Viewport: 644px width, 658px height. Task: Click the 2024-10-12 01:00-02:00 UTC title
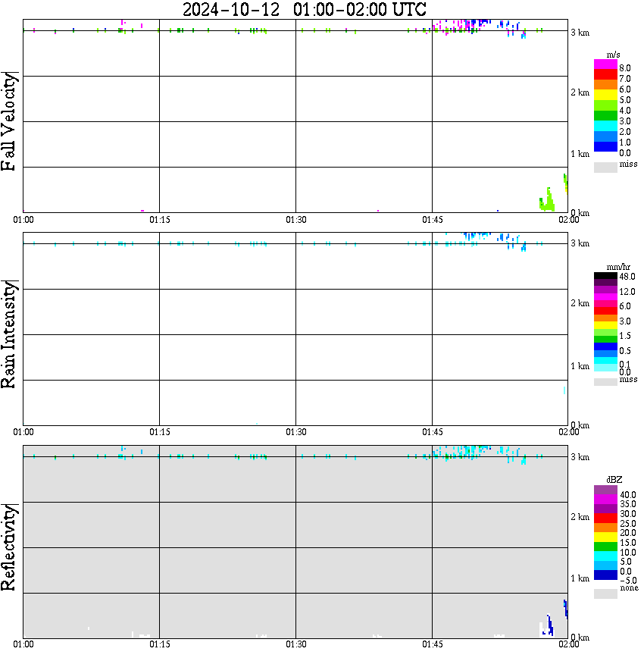click(304, 9)
